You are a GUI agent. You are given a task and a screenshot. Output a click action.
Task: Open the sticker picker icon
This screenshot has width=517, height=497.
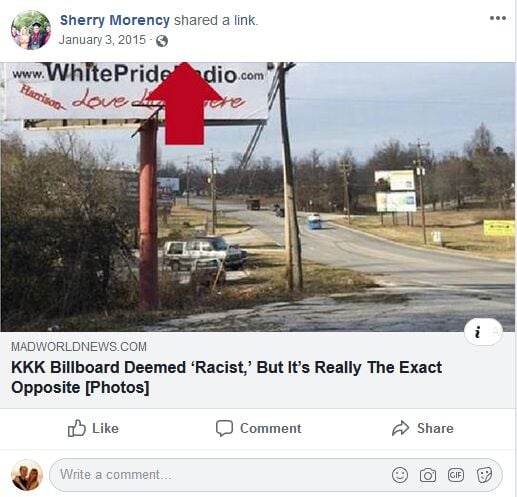[x=484, y=475]
